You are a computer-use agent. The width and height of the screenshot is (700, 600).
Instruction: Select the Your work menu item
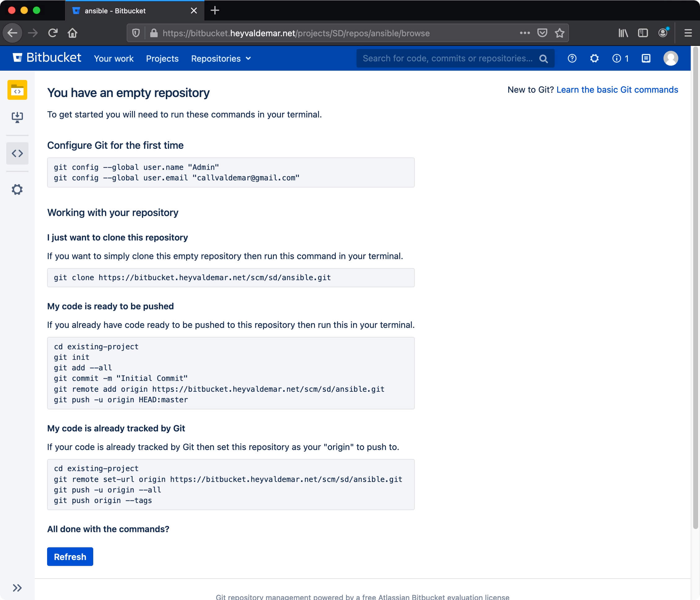pyautogui.click(x=114, y=58)
